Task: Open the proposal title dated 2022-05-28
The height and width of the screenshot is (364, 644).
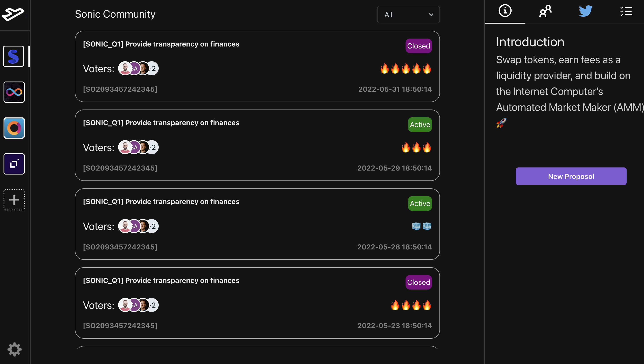Action: click(x=161, y=201)
